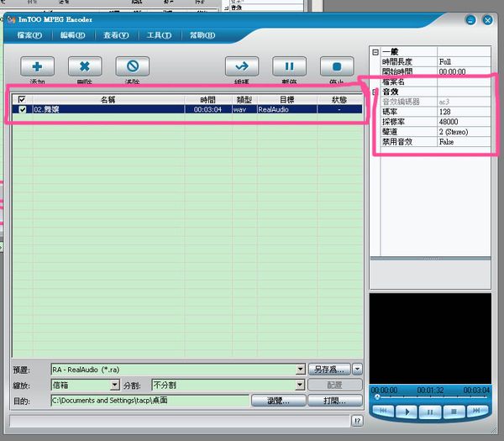Click the 另存為... button

(x=329, y=370)
